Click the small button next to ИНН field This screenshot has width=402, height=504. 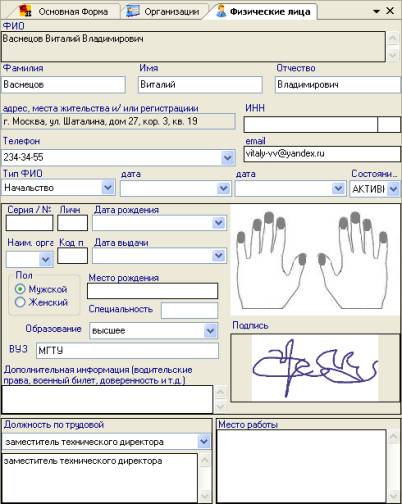389,125
